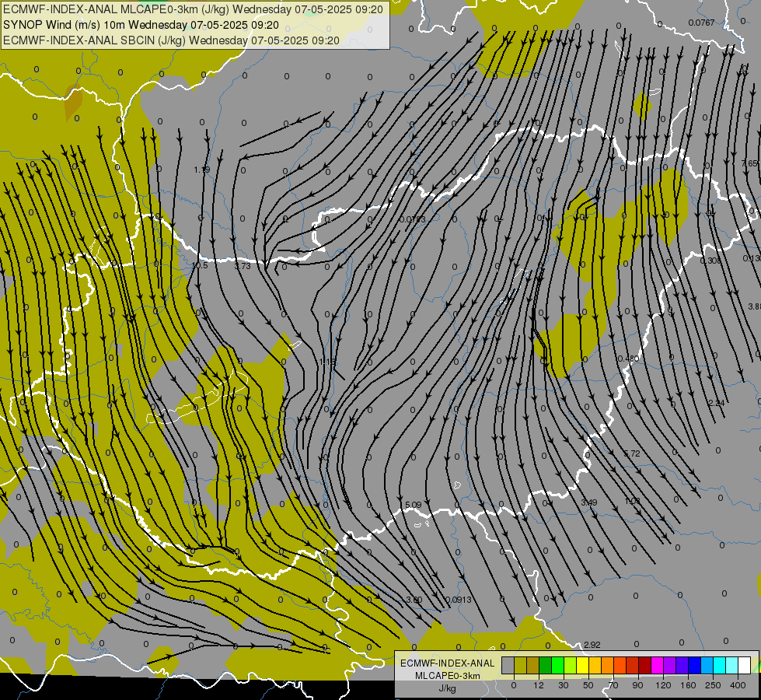Click the map value '0.480'
The height and width of the screenshot is (700, 761).
coord(628,359)
